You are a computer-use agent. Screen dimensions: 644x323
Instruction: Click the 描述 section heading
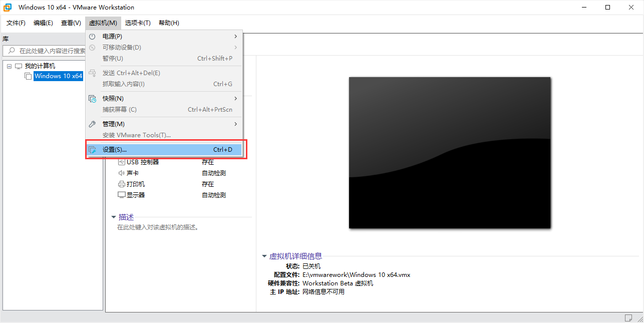point(126,217)
